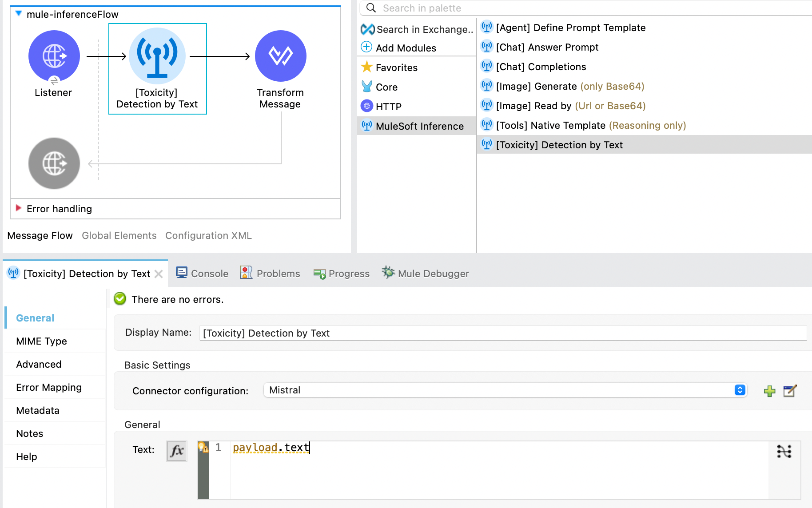812x508 pixels.
Task: Click the HTTP module globe icon
Action: click(367, 106)
